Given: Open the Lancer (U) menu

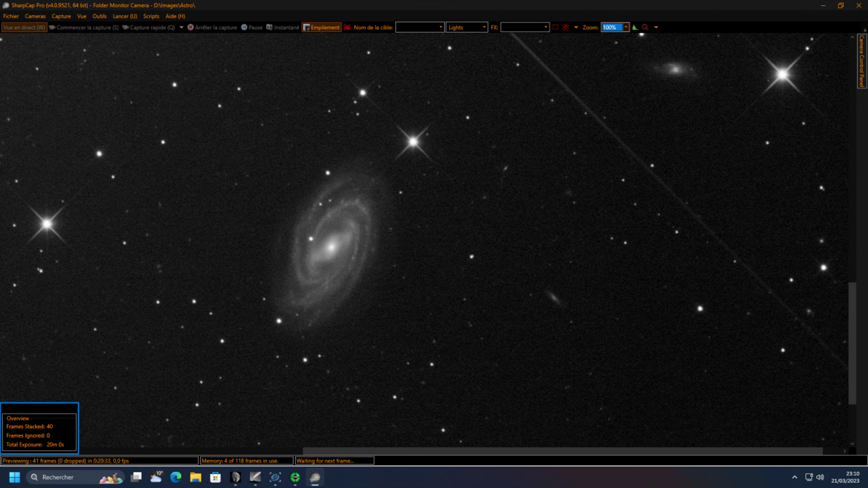Looking at the screenshot, I should (125, 16).
